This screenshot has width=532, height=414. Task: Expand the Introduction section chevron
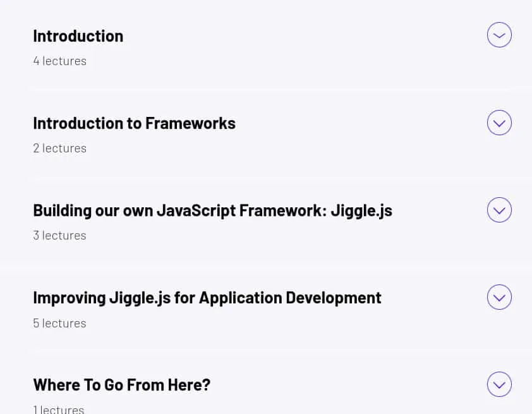499,35
